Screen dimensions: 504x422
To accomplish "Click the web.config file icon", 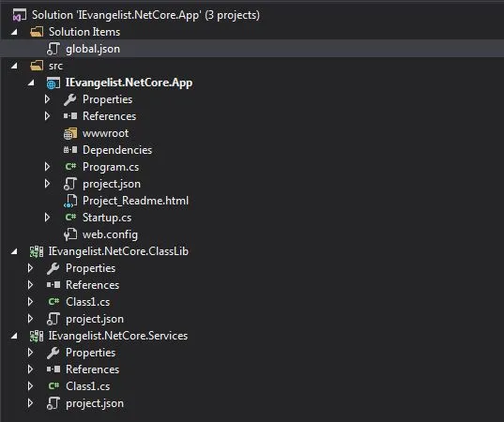I will click(x=70, y=234).
